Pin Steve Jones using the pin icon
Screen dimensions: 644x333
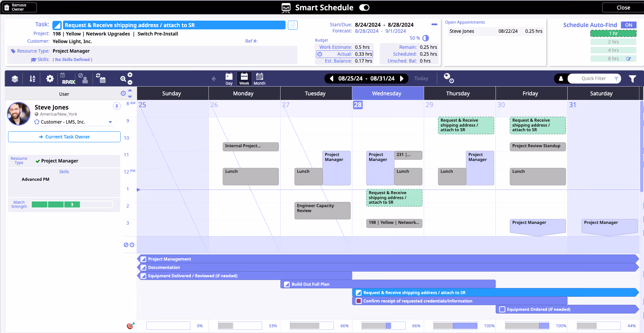117,106
